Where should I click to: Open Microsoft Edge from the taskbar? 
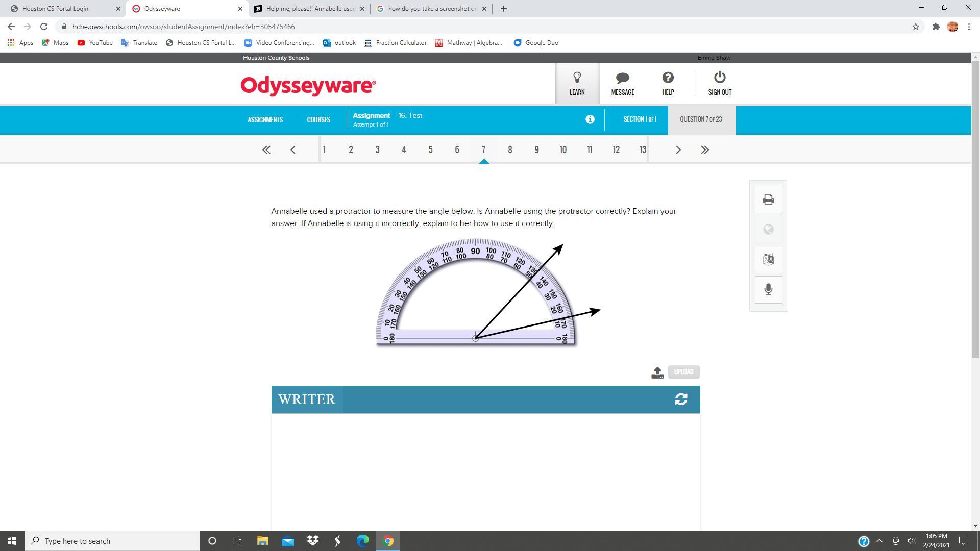tap(362, 541)
